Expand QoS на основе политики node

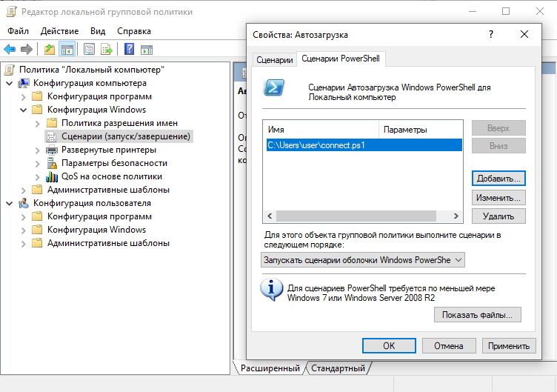(x=38, y=177)
